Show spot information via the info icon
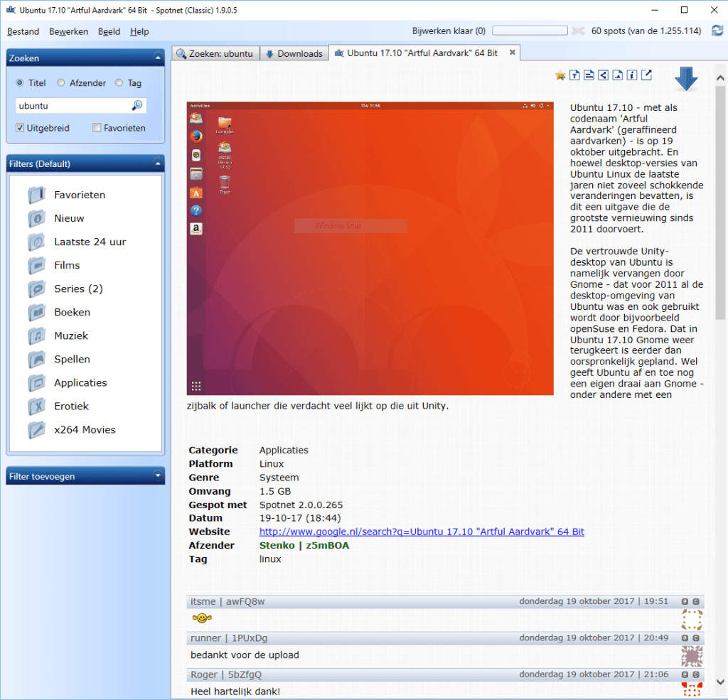The height and width of the screenshot is (700, 728). coord(631,75)
